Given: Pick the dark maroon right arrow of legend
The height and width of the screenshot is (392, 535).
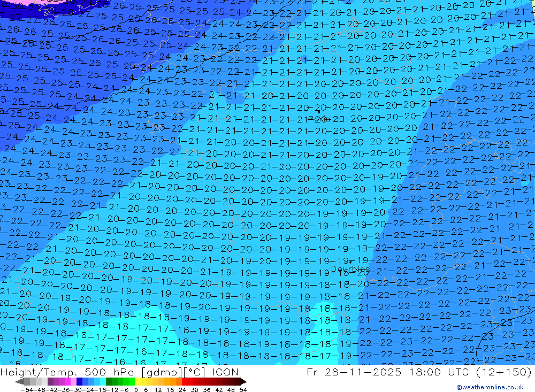Looking at the screenshot, I should (x=243, y=382).
